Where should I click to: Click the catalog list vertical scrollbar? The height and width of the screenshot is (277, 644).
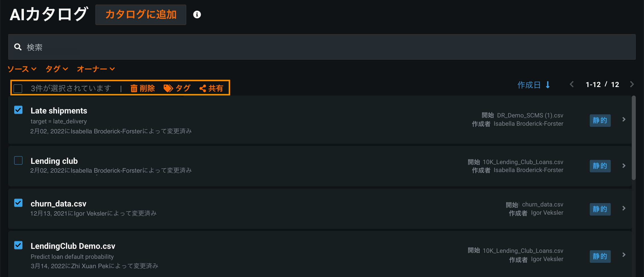click(x=633, y=138)
